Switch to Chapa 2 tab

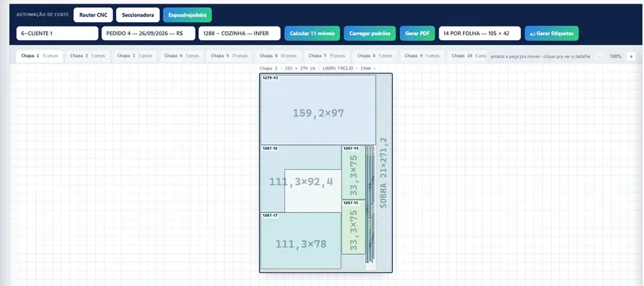point(87,56)
